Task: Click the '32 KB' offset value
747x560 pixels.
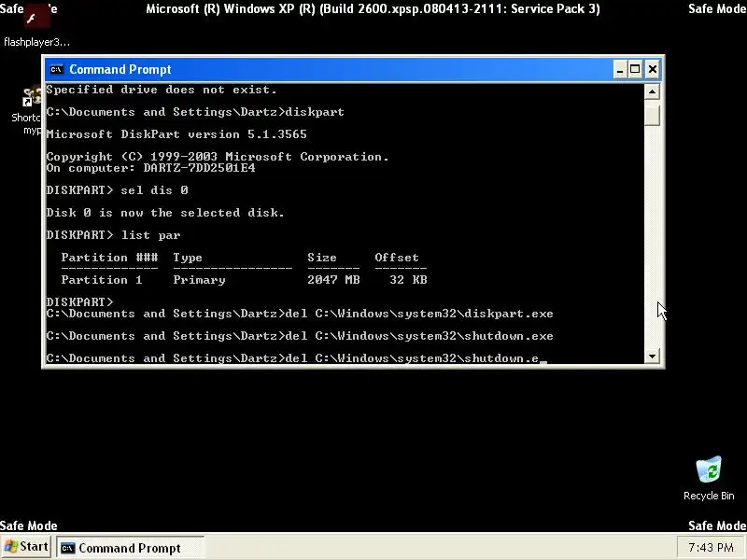Action: coord(408,280)
